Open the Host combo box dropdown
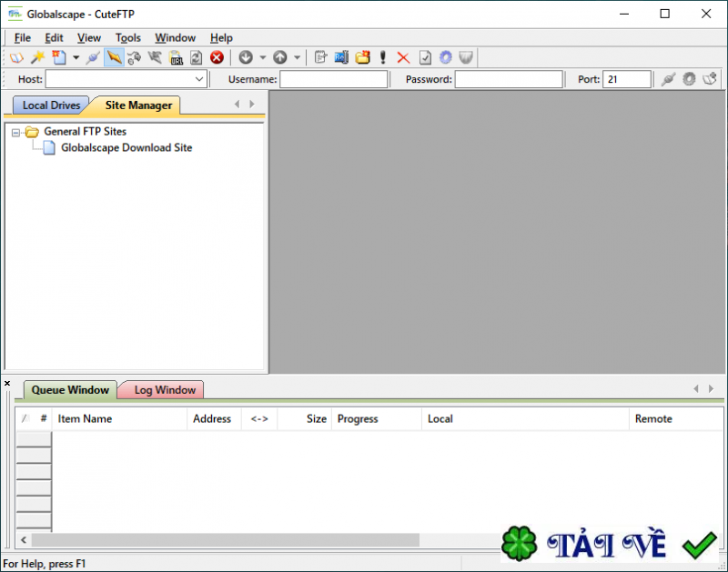Screen dimensions: 728x572 199,80
